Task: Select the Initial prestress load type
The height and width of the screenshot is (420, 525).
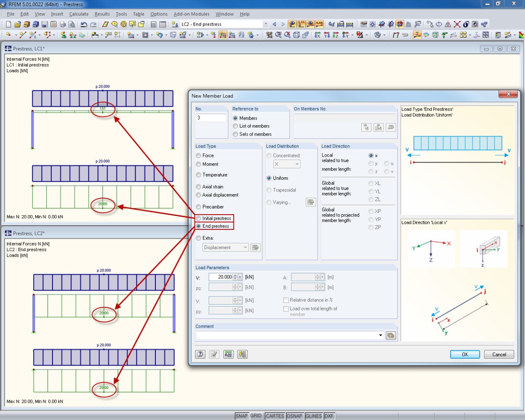Action: pos(199,218)
